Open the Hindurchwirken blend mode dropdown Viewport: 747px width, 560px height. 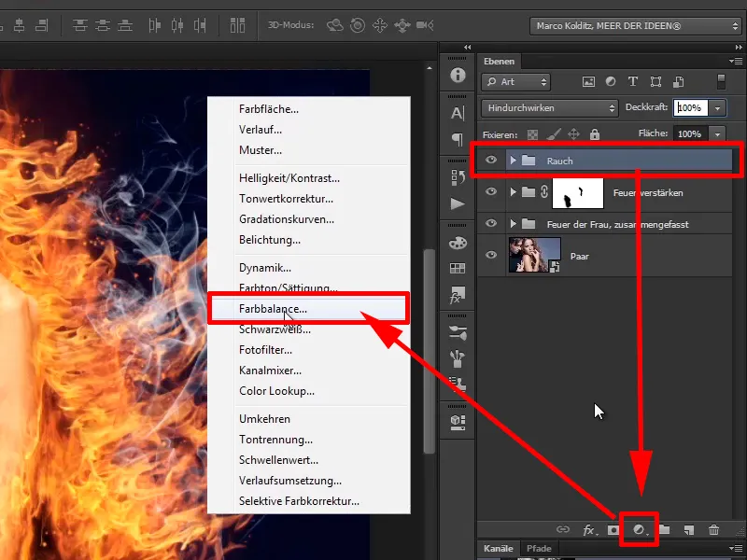550,108
